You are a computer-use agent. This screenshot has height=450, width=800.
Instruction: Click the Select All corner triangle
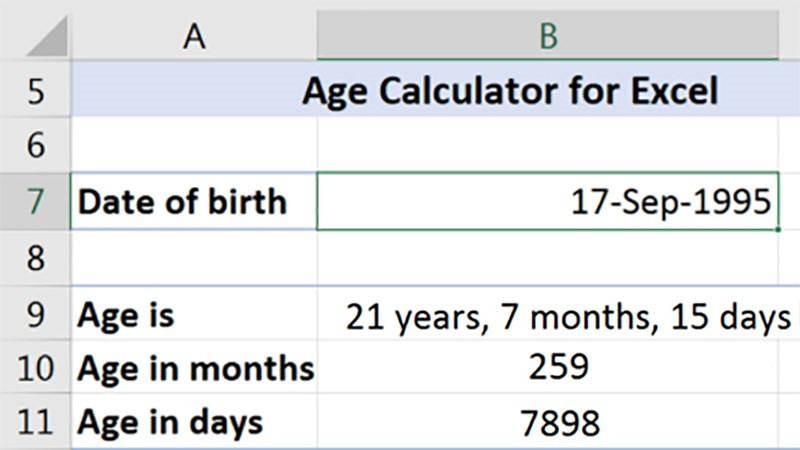[x=47, y=36]
